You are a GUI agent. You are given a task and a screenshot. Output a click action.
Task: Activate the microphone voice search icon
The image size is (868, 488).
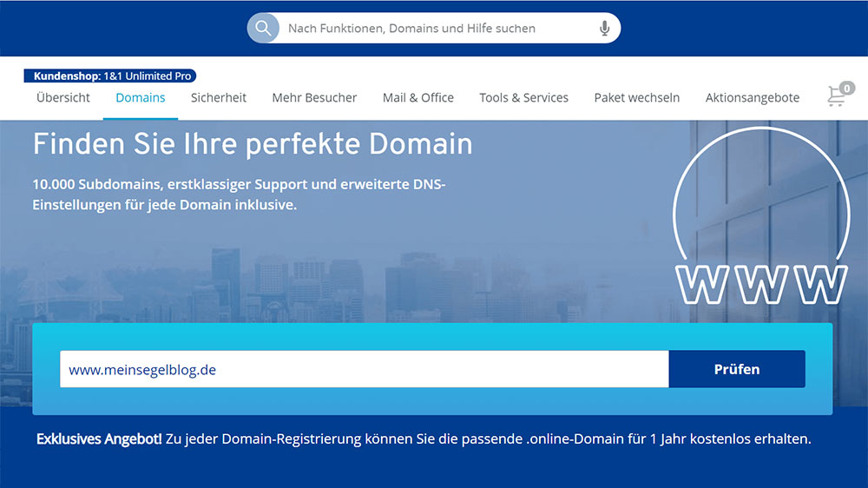click(x=604, y=29)
